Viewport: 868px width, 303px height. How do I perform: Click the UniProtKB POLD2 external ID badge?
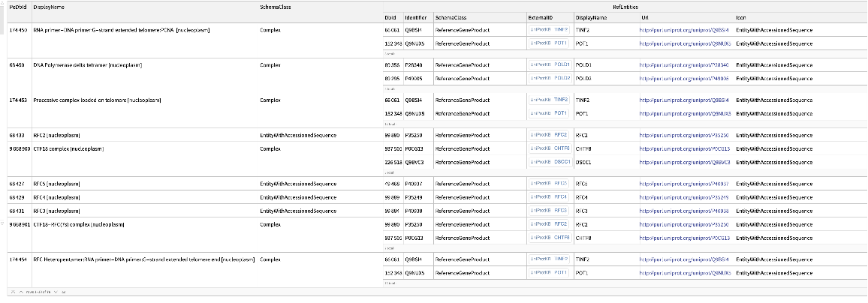click(550, 78)
